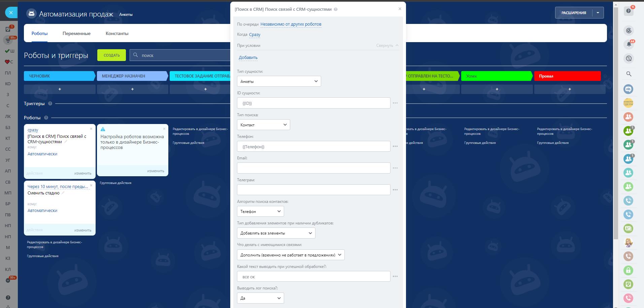Open the help icon with badge 15

(x=628, y=11)
